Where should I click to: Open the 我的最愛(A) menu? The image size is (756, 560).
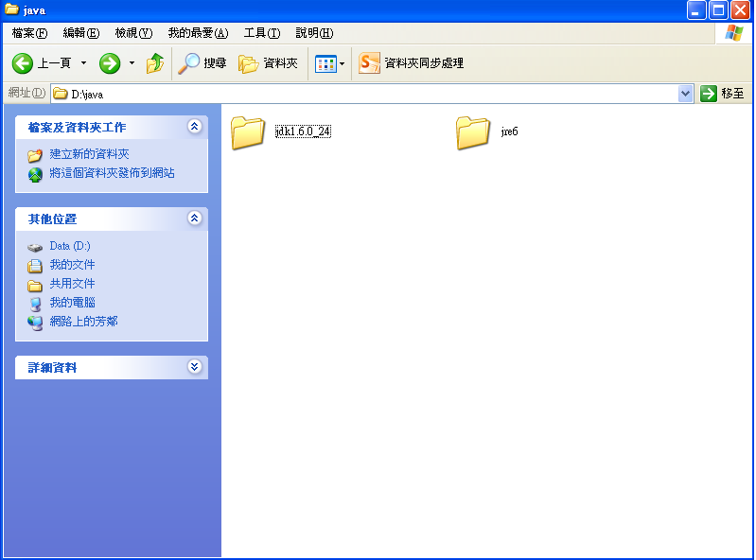(x=198, y=33)
